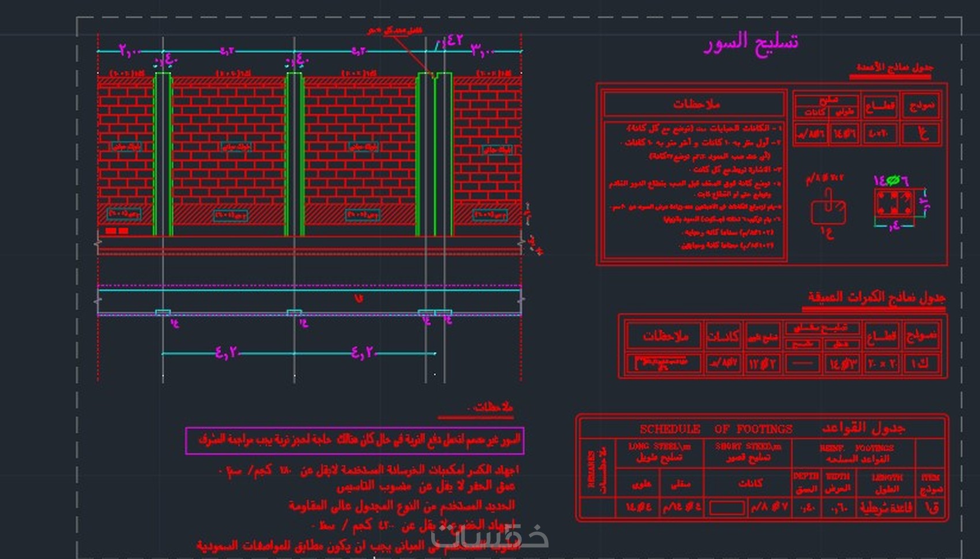This screenshot has width=980, height=559.
Task: Select the "١٤Ø٤" top steel value
Action: [639, 508]
